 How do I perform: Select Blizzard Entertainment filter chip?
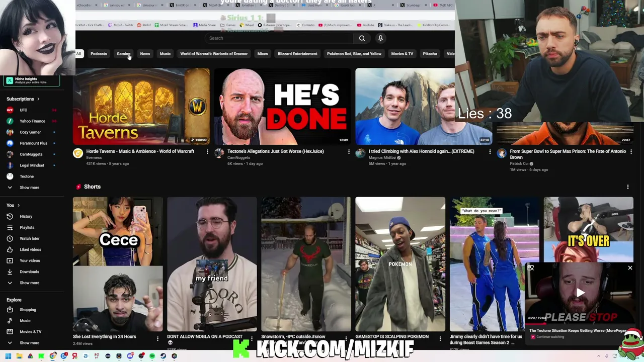(297, 54)
